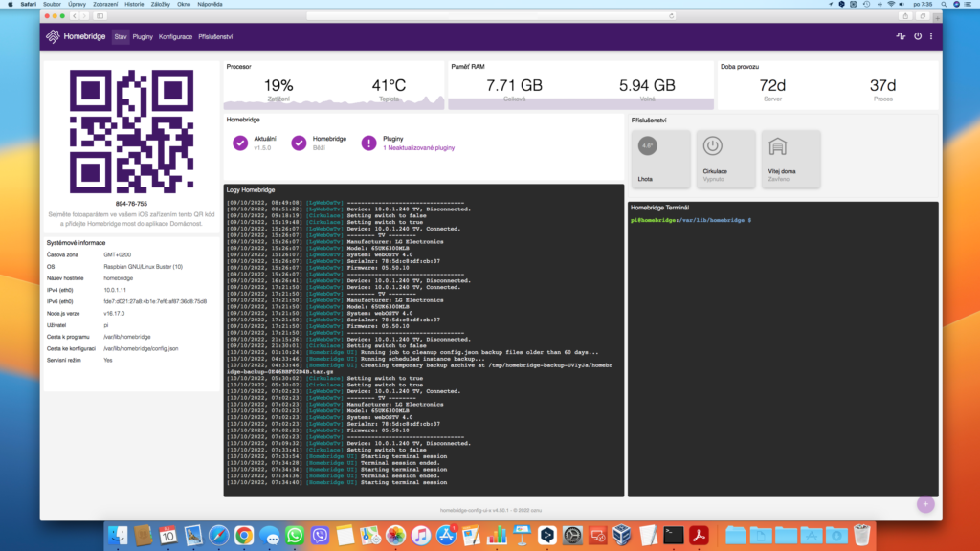This screenshot has height=551, width=980.
Task: Open the Photos app from the Dock
Action: [x=395, y=536]
